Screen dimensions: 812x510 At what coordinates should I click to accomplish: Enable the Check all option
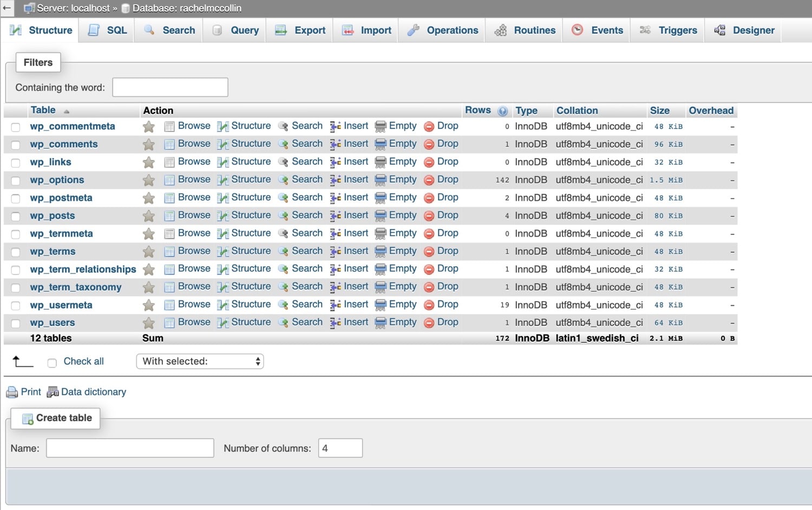tap(52, 362)
